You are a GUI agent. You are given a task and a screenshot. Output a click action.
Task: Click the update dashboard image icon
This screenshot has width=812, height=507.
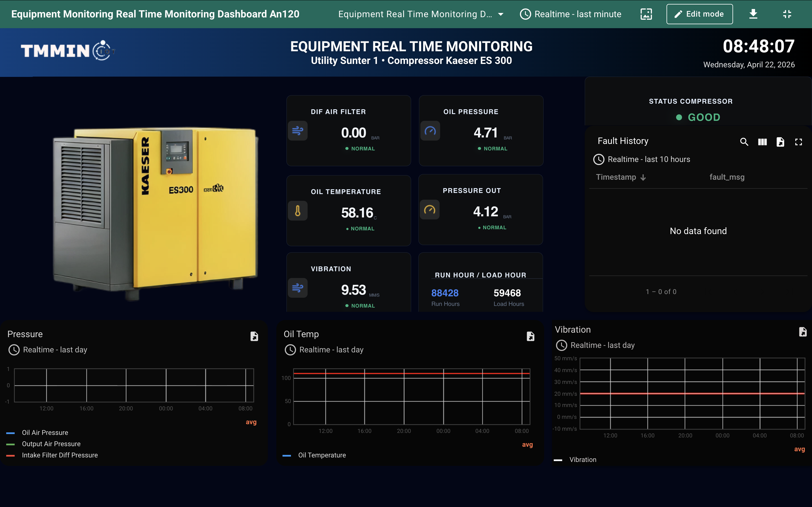pos(646,14)
